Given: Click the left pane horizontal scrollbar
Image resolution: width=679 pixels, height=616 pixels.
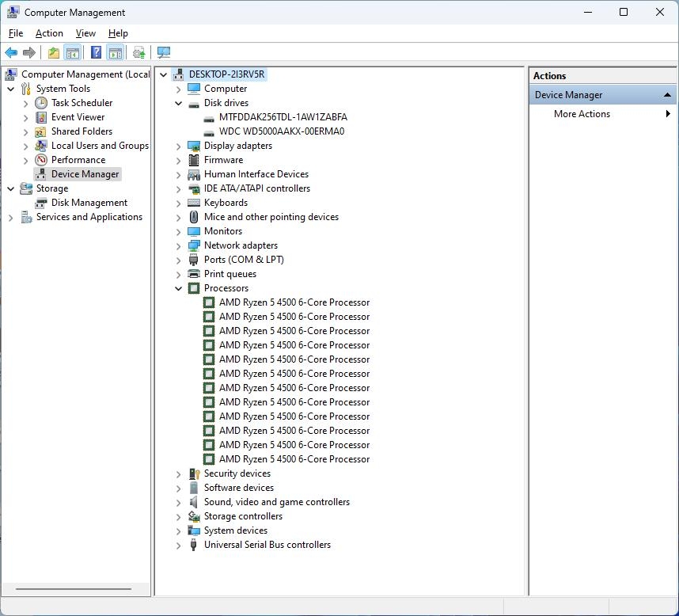Looking at the screenshot, I should click(x=74, y=588).
